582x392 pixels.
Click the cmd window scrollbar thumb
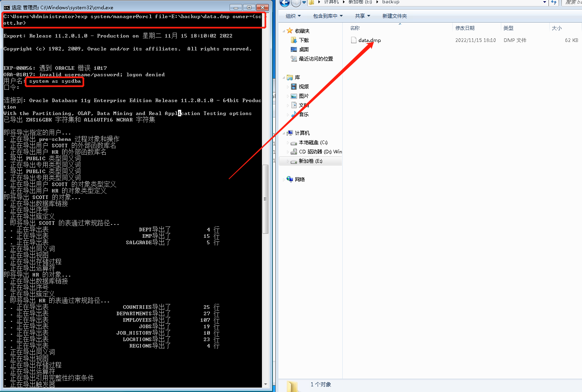click(x=265, y=199)
